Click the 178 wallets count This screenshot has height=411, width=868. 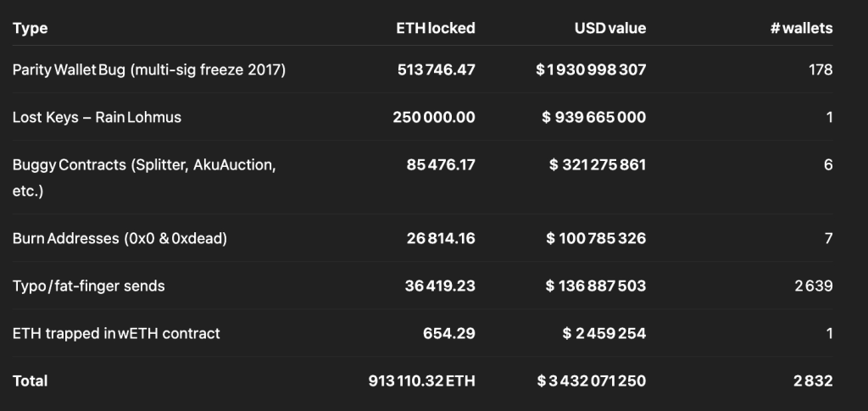[x=821, y=69]
